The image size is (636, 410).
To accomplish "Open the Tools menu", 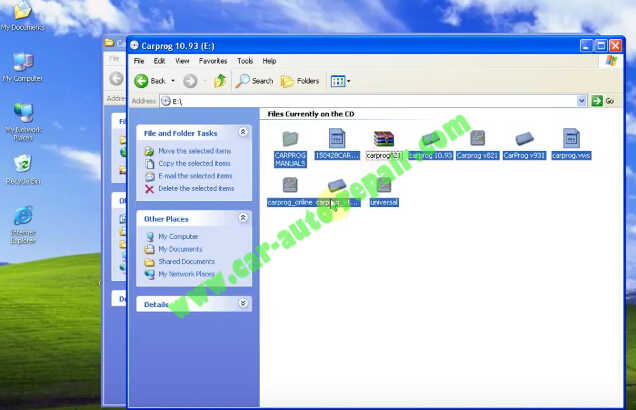I will coord(245,61).
